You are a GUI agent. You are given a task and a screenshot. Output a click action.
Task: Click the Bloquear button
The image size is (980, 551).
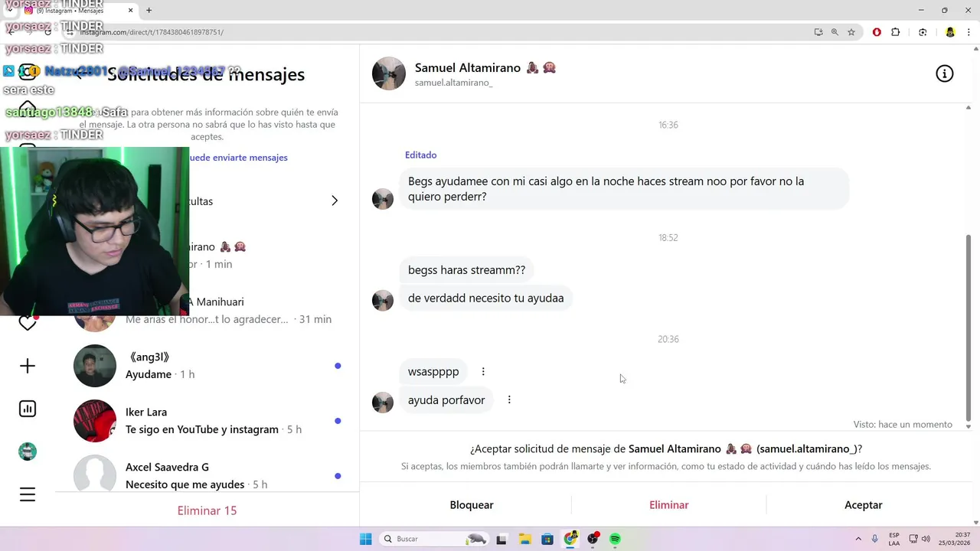point(472,505)
